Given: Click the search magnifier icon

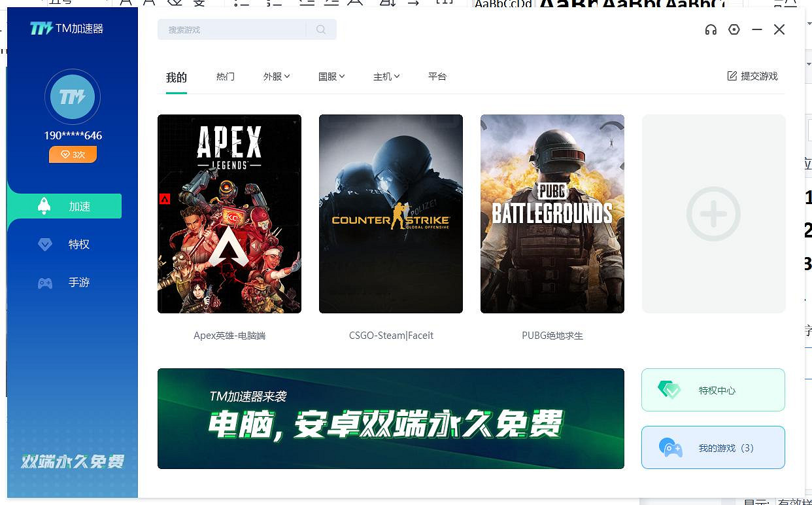Looking at the screenshot, I should [x=320, y=29].
